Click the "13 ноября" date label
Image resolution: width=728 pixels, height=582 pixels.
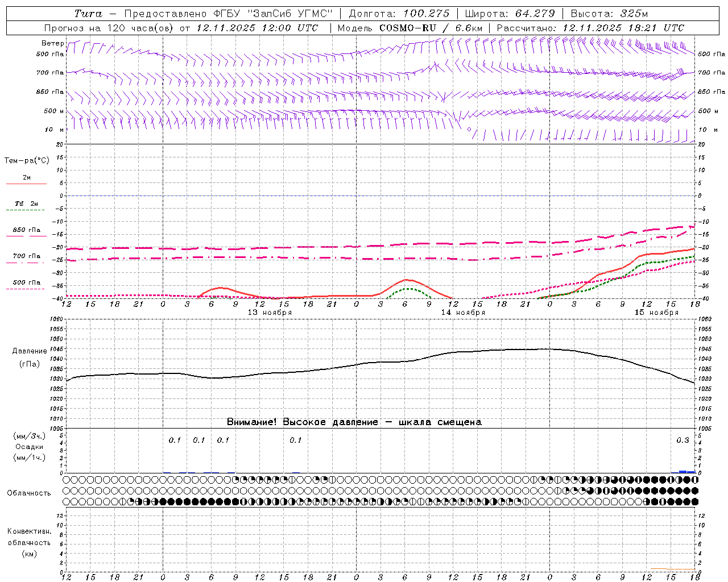click(x=270, y=313)
